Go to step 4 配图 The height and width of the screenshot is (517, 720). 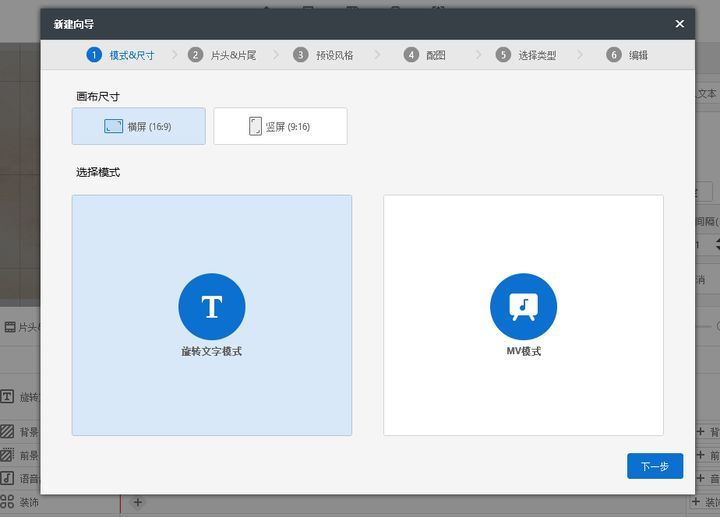pyautogui.click(x=424, y=55)
